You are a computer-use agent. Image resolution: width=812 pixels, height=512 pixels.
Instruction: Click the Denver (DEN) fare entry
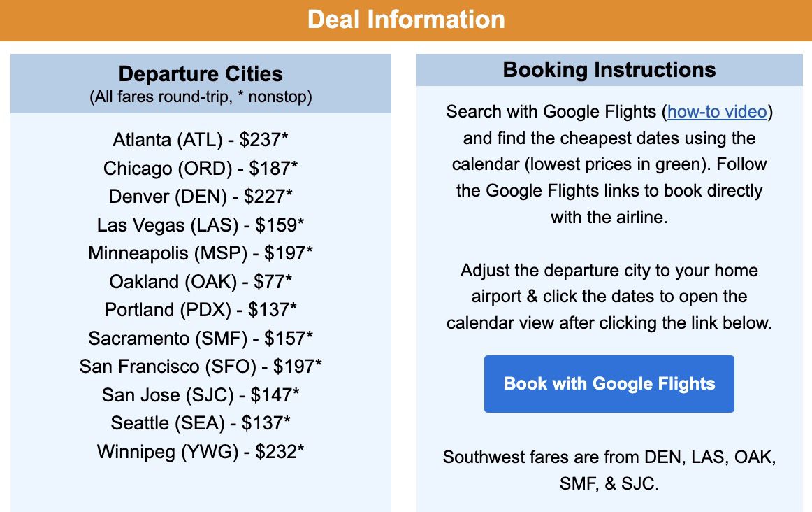pos(200,197)
